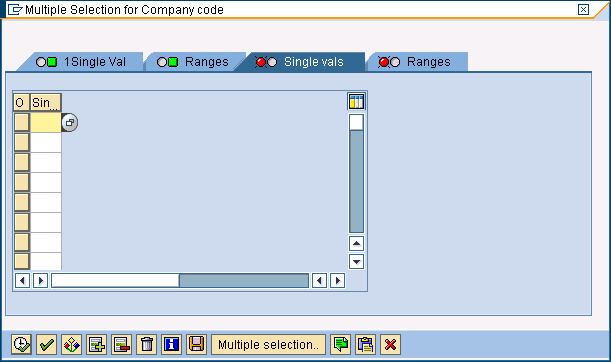
Task: Select the first row's option selector box
Action: point(21,122)
